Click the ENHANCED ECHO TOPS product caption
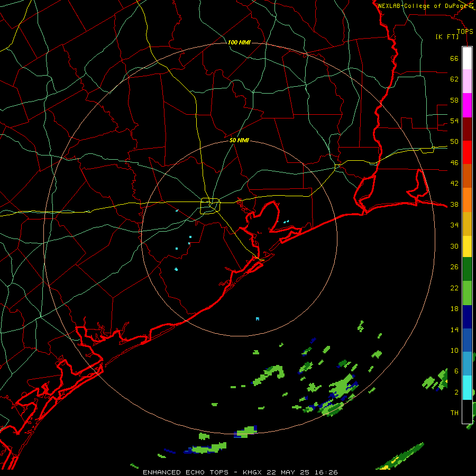 point(186,472)
